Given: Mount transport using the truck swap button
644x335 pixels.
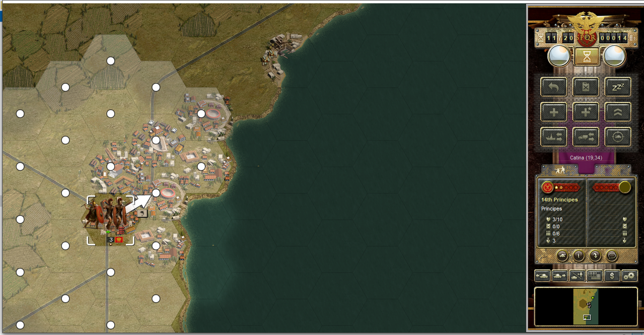Looking at the screenshot, I should coord(586,137).
